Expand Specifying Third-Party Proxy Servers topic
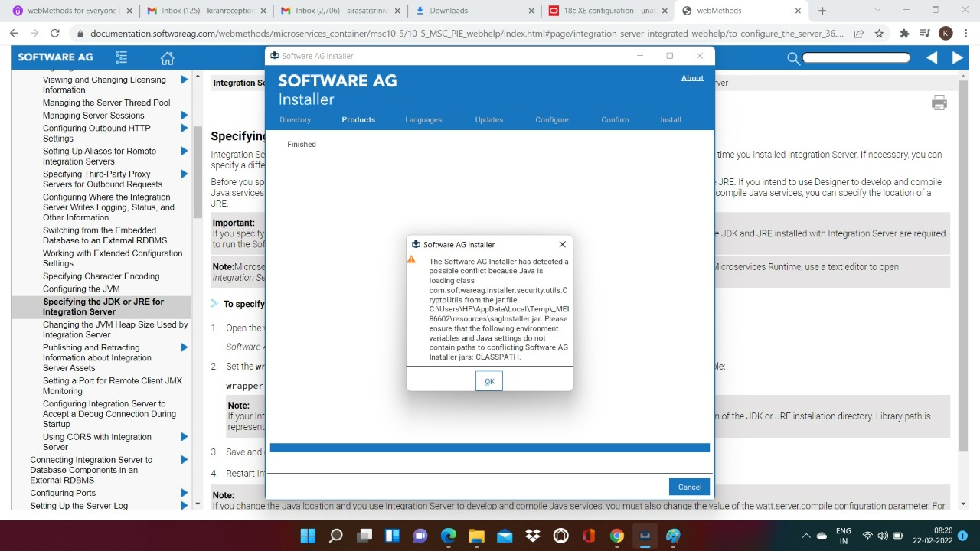 pyautogui.click(x=184, y=174)
